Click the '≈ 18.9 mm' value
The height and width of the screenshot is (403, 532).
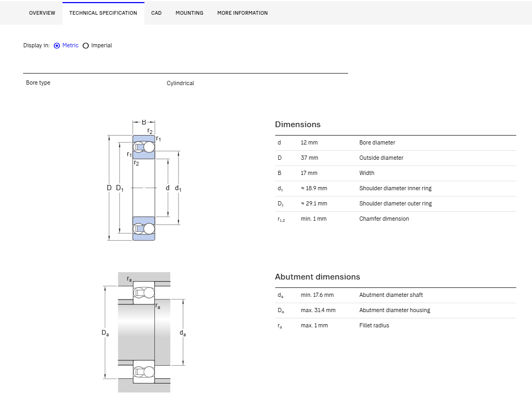click(314, 189)
